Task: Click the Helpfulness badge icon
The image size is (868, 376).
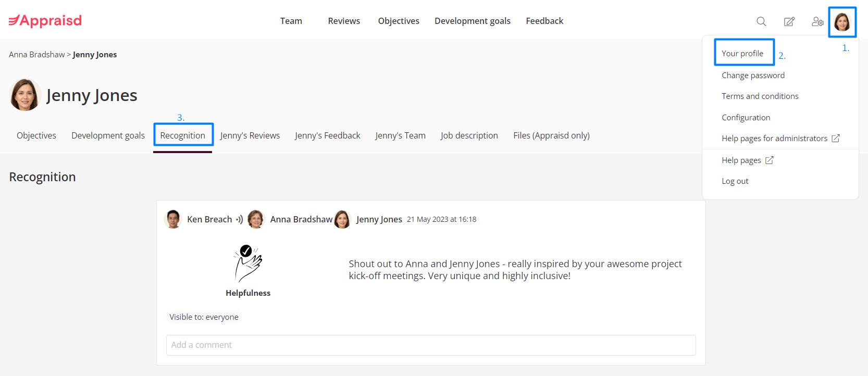Action: 248,264
